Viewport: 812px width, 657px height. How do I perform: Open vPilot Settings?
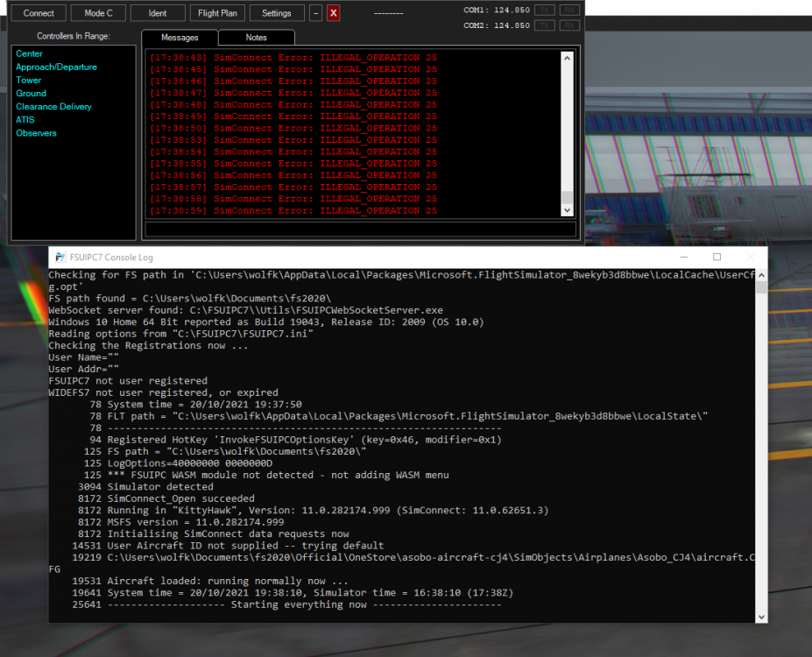[276, 13]
